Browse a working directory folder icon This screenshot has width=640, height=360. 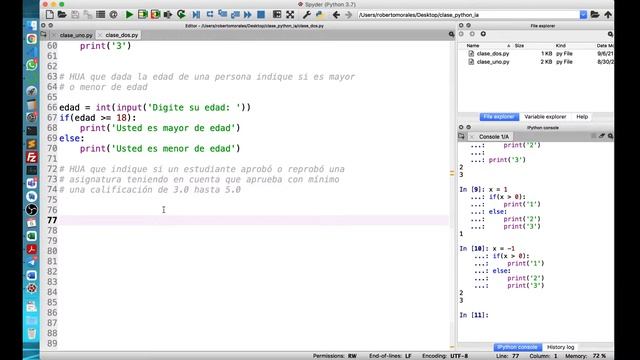[595, 15]
